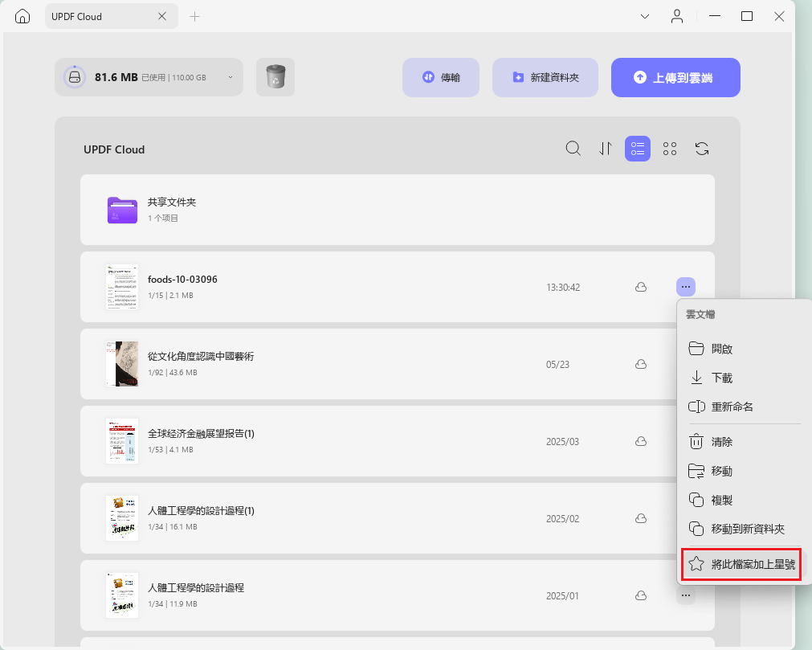
Task: Switch to list view
Action: click(638, 149)
